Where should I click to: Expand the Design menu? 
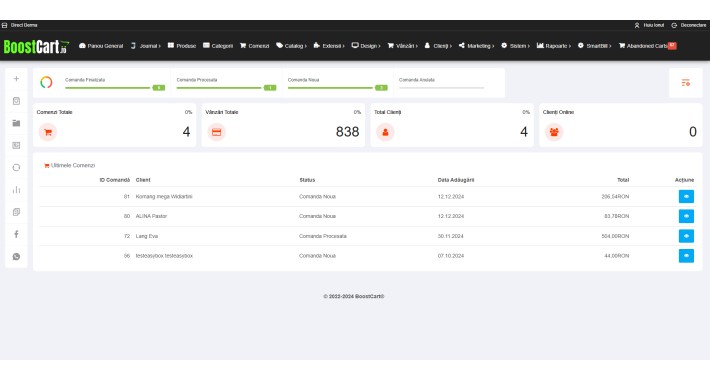pyautogui.click(x=366, y=46)
